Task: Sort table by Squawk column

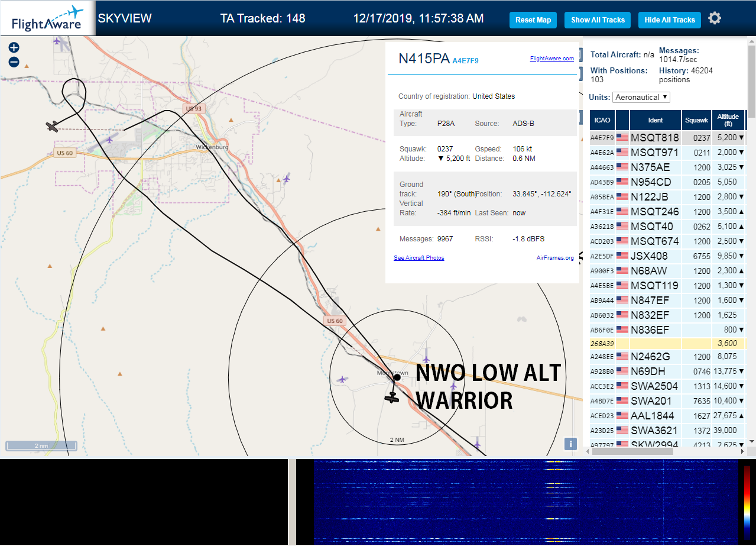Action: (696, 120)
